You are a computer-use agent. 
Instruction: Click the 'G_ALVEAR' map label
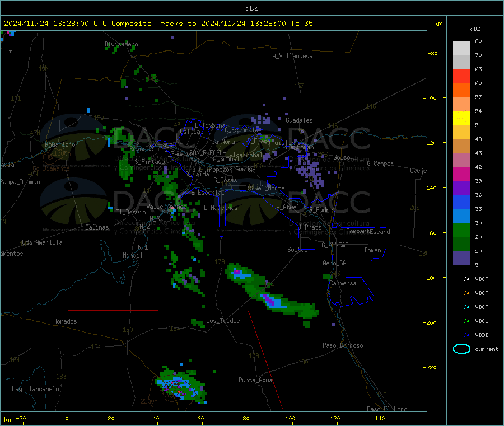pyautogui.click(x=335, y=245)
